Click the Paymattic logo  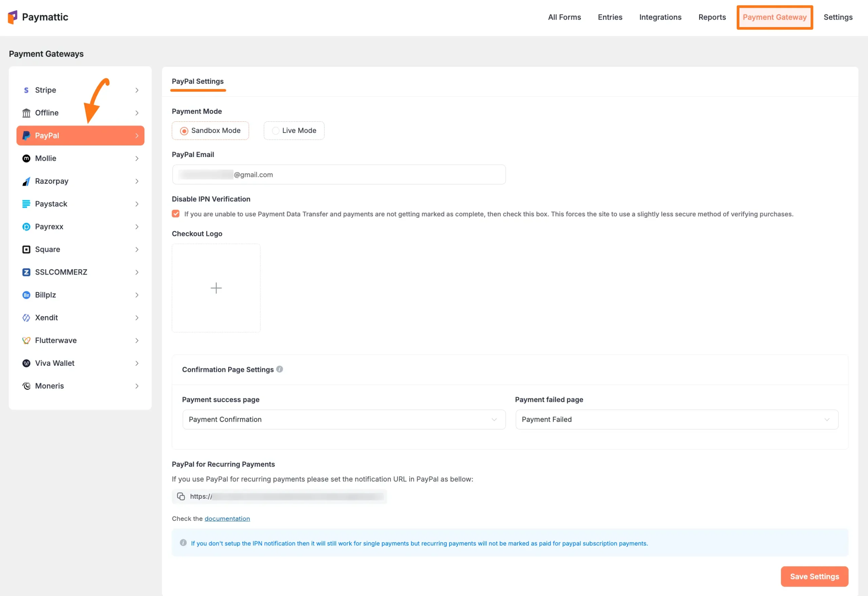[37, 17]
